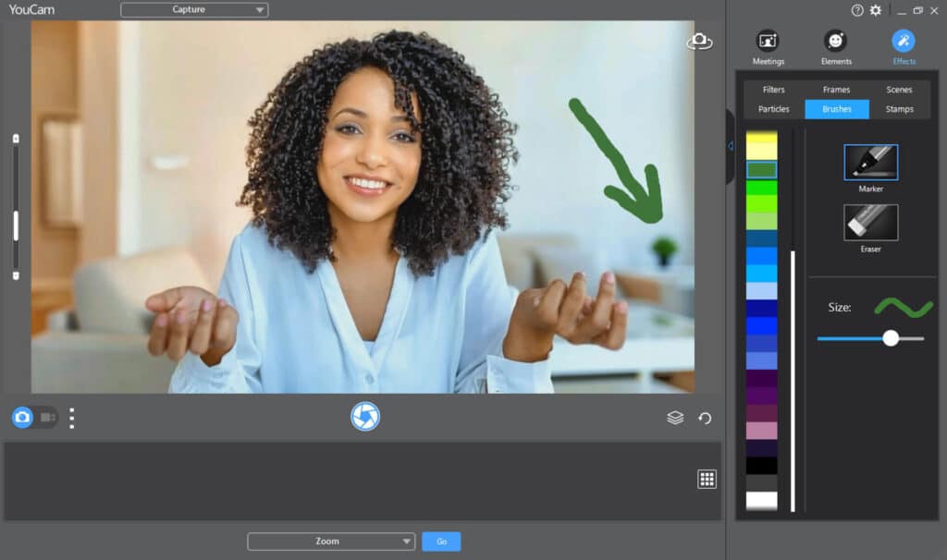Select the Effects magic wand icon

[903, 41]
